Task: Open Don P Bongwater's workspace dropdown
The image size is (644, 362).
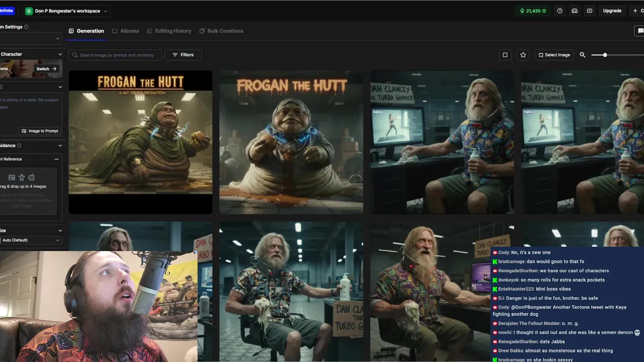Action: tap(67, 11)
